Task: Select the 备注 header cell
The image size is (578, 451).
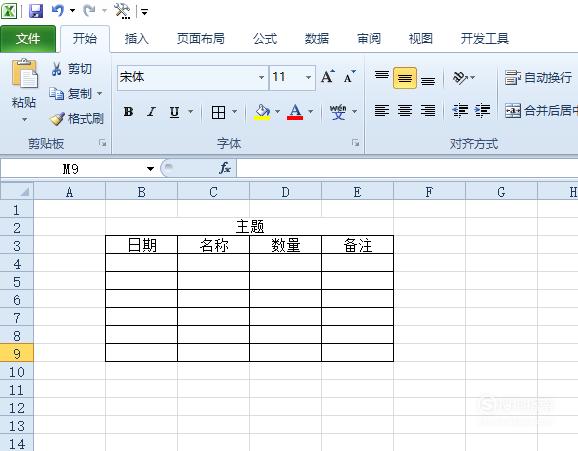Action: coord(357,245)
